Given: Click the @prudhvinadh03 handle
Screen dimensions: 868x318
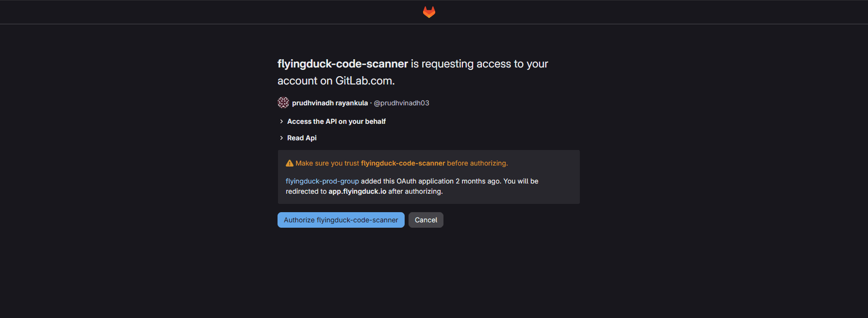Looking at the screenshot, I should coord(401,102).
